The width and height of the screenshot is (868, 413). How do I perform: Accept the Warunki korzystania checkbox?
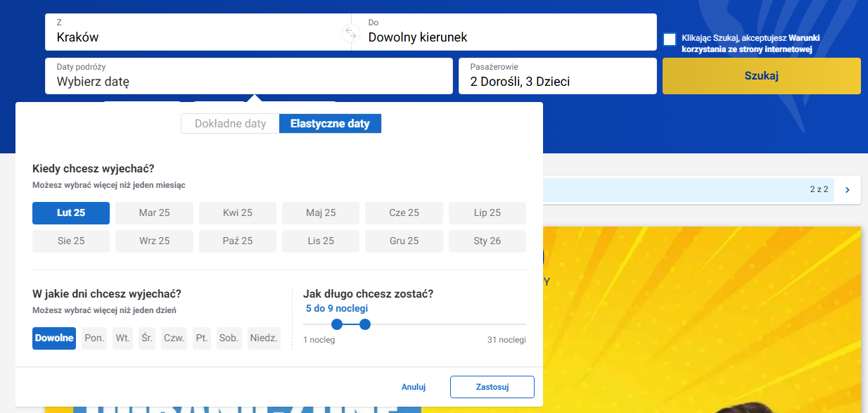(x=670, y=39)
